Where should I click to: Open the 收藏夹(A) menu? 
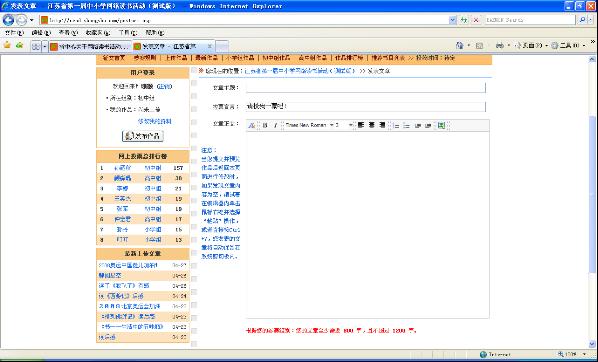[98, 33]
